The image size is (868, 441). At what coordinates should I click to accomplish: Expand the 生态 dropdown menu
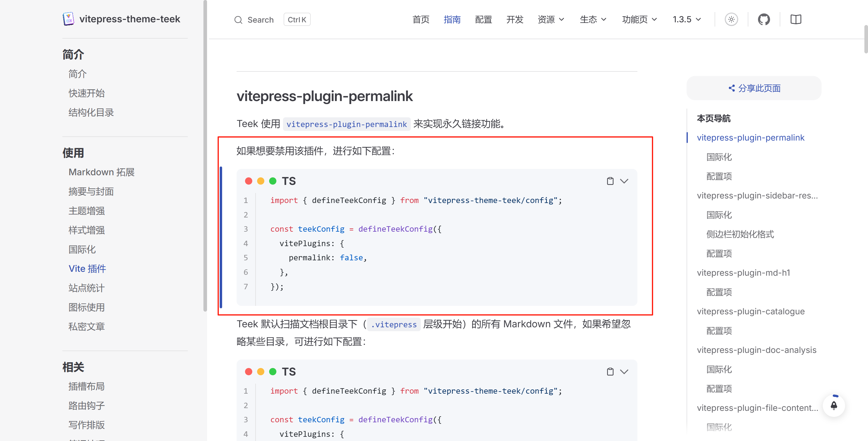(x=593, y=20)
